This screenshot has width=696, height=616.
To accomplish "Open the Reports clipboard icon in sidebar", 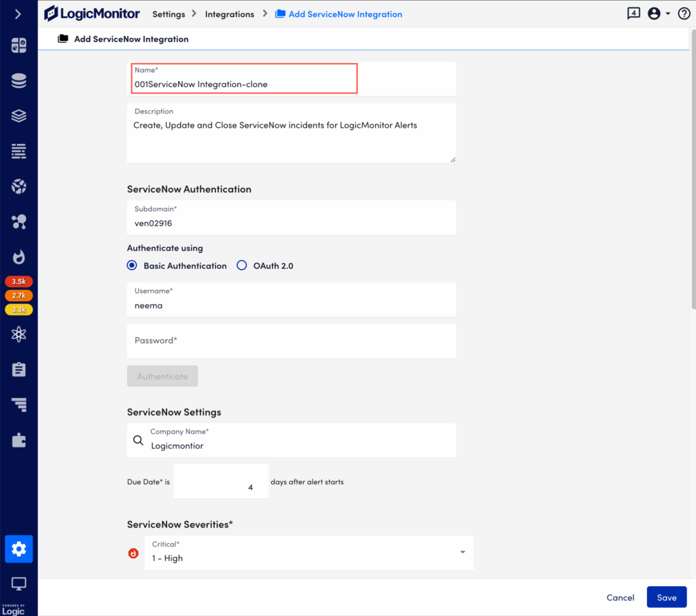I will pos(18,369).
